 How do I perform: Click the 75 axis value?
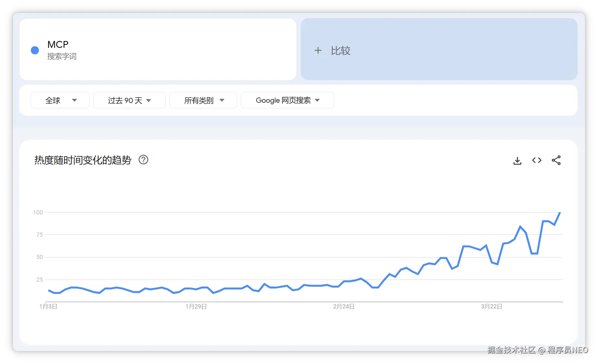[39, 235]
